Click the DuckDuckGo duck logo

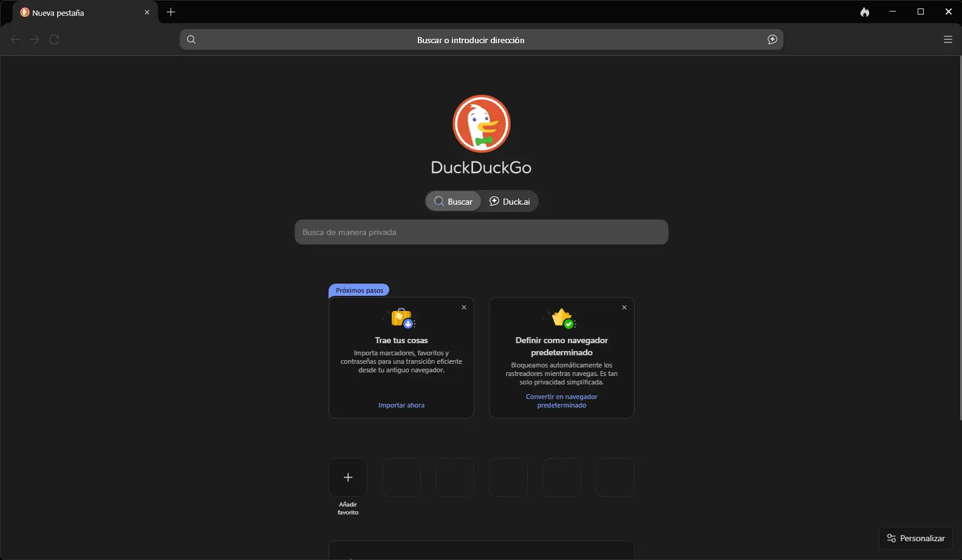tap(481, 124)
